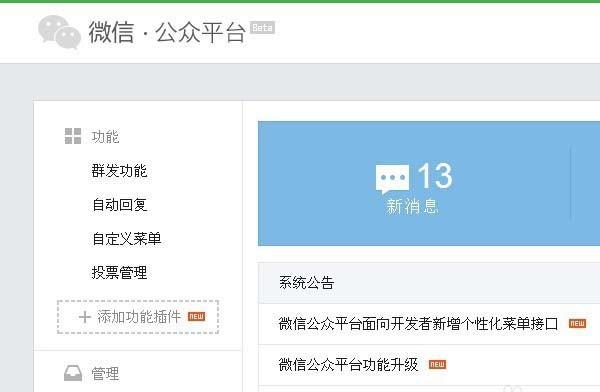Select the 功能 section header
The width and height of the screenshot is (600, 392).
(x=105, y=136)
